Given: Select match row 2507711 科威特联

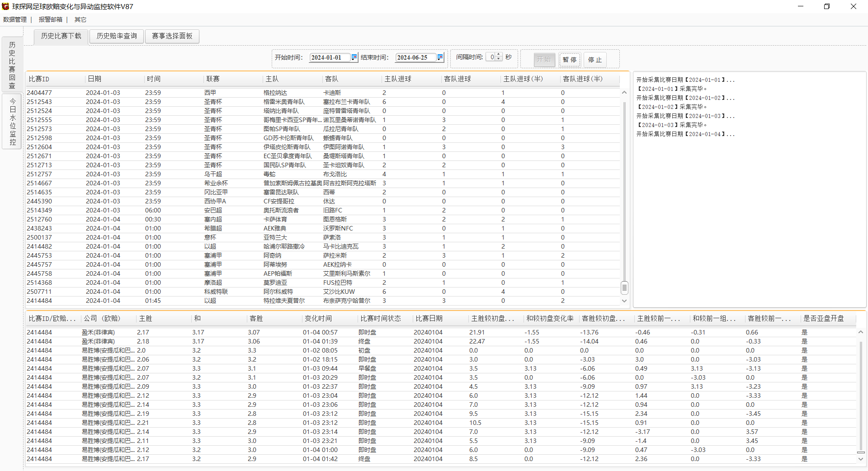Looking at the screenshot, I should coord(323,292).
